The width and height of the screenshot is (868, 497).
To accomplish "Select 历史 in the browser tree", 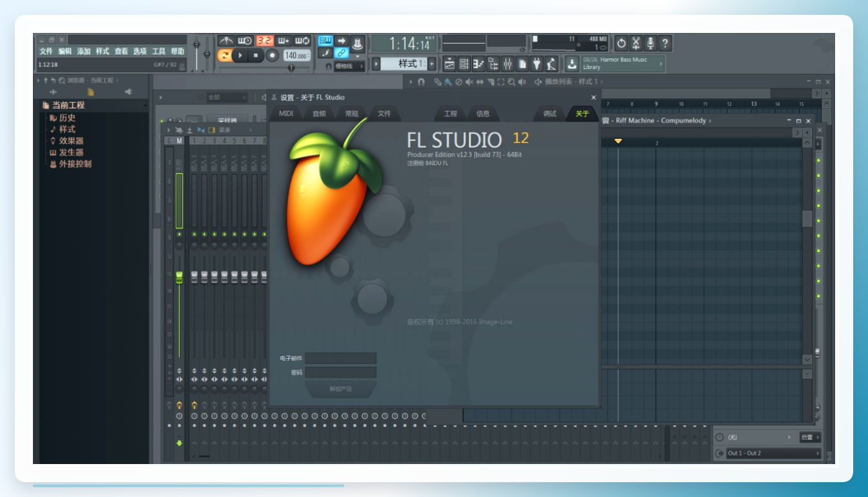I will point(67,118).
